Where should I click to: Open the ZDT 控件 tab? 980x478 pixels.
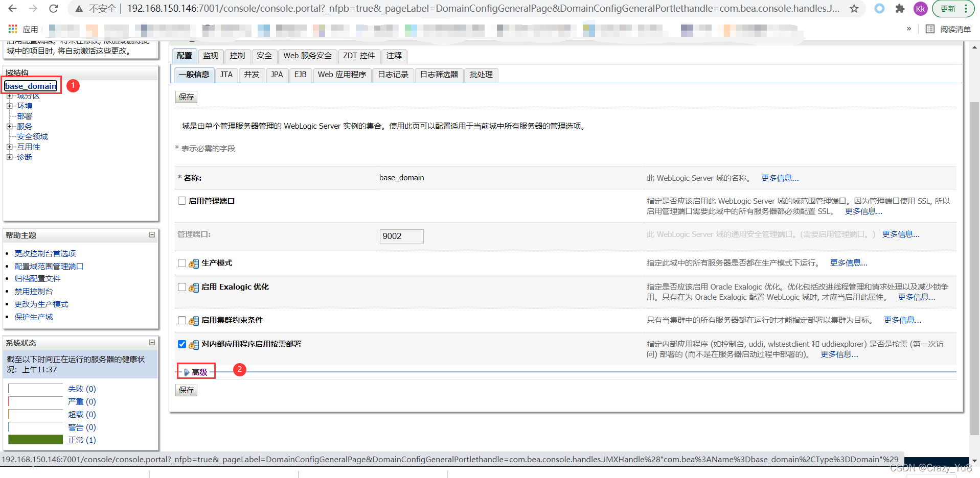click(359, 56)
